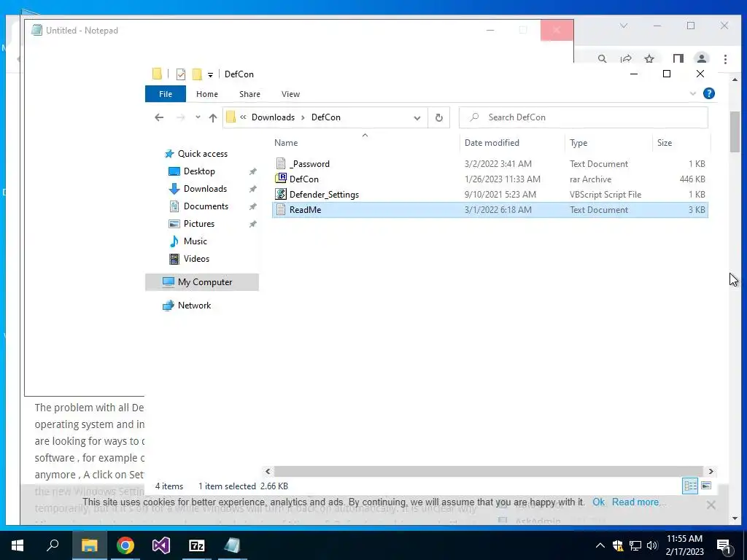Screen dimensions: 747x560
Task: Click browser page vertical scrollbar thumb
Action: [x=735, y=132]
